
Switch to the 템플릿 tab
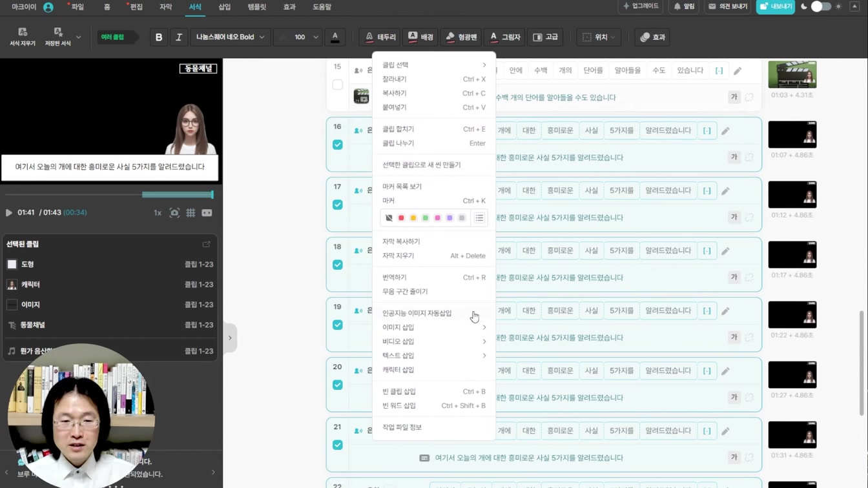point(257,7)
